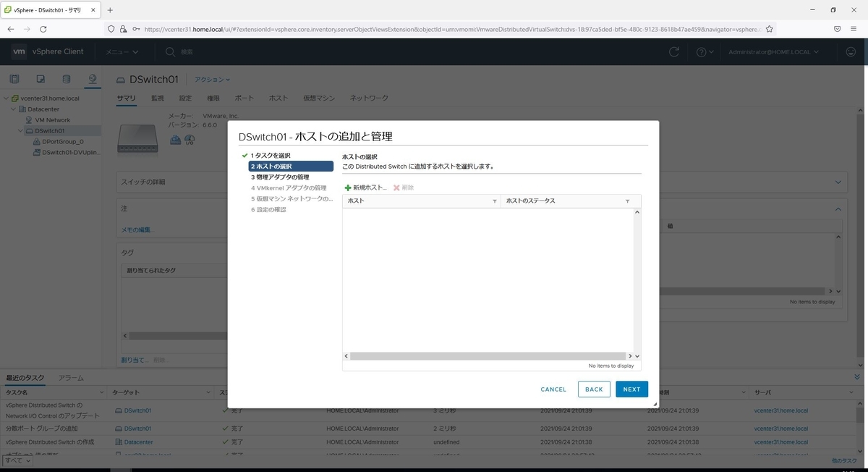Open the すべて filter dropdown at bottom
Image resolution: width=868 pixels, height=472 pixels.
pos(17,460)
